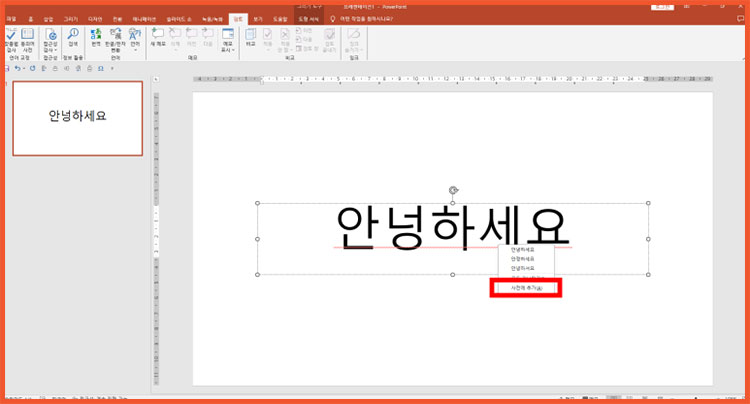
Task: Click the vertical ruler beside the slide
Action: [x=156, y=238]
